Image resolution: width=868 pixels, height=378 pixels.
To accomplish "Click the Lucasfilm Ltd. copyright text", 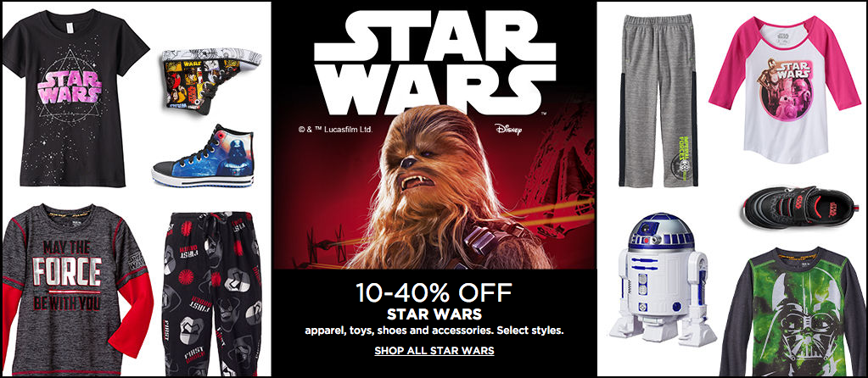I will [335, 130].
